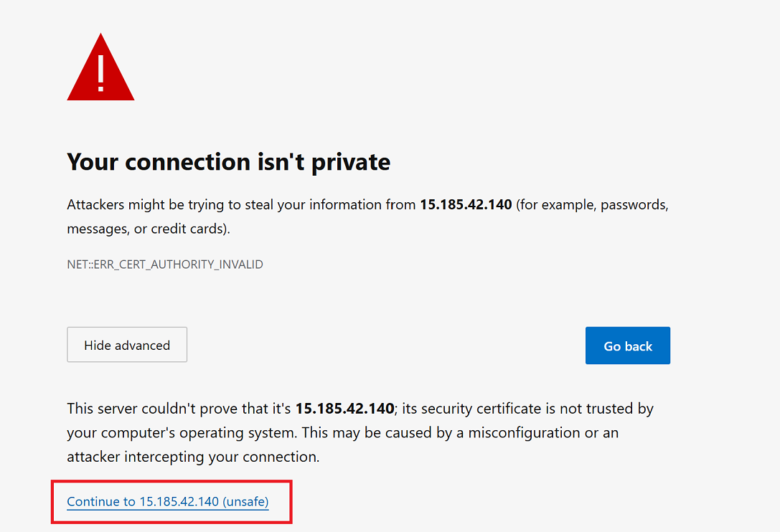This screenshot has width=780, height=532.
Task: Click the bold IP address in the attackers warning
Action: click(466, 205)
